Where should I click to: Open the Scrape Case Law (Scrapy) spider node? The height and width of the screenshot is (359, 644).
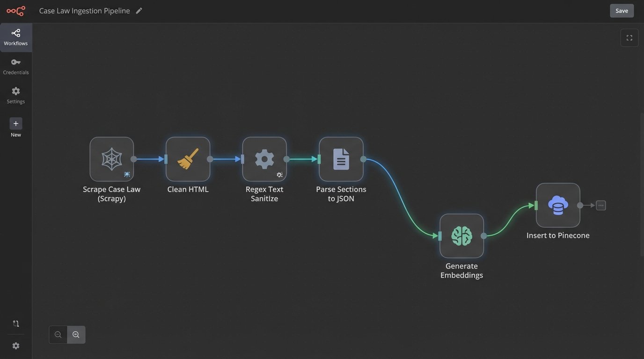(111, 158)
